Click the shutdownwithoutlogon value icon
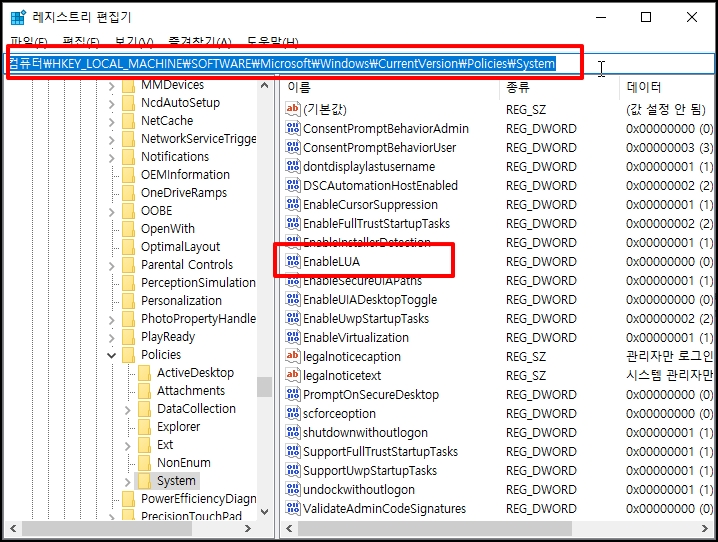This screenshot has width=718, height=542. (x=293, y=432)
